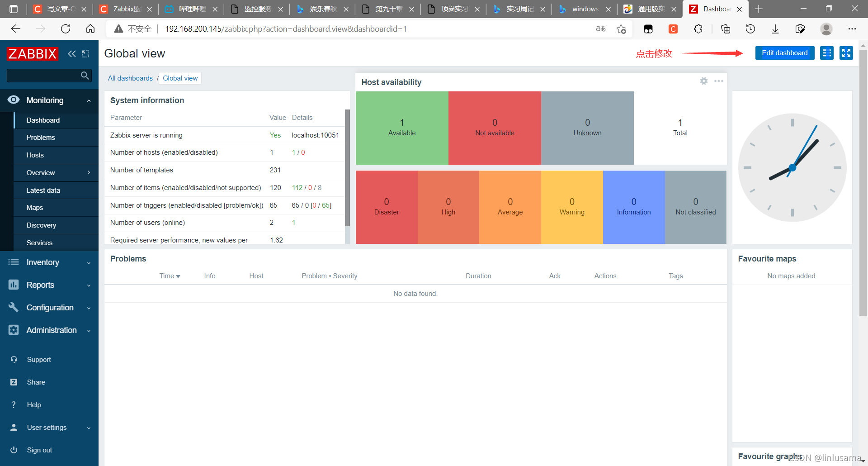Click the Reports chart icon
The image size is (868, 466).
14,285
